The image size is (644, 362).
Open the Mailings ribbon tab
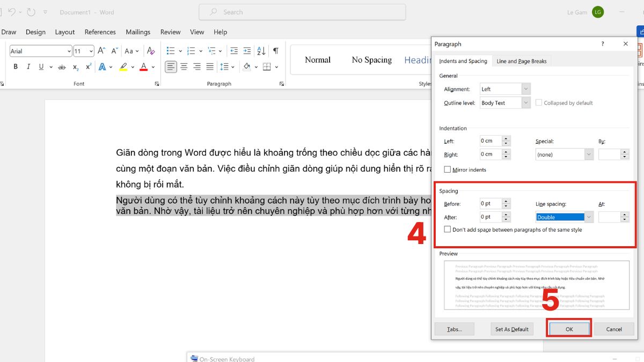138,32
